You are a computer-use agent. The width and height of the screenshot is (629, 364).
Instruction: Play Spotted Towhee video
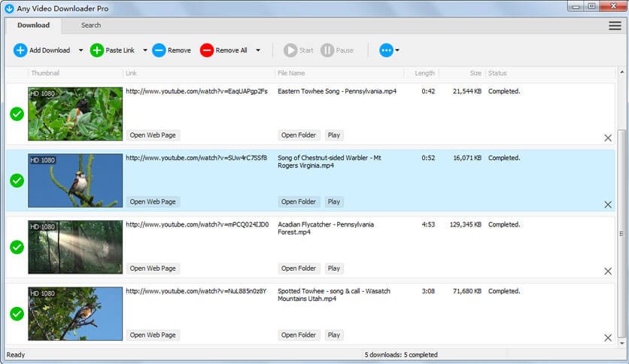pos(334,335)
